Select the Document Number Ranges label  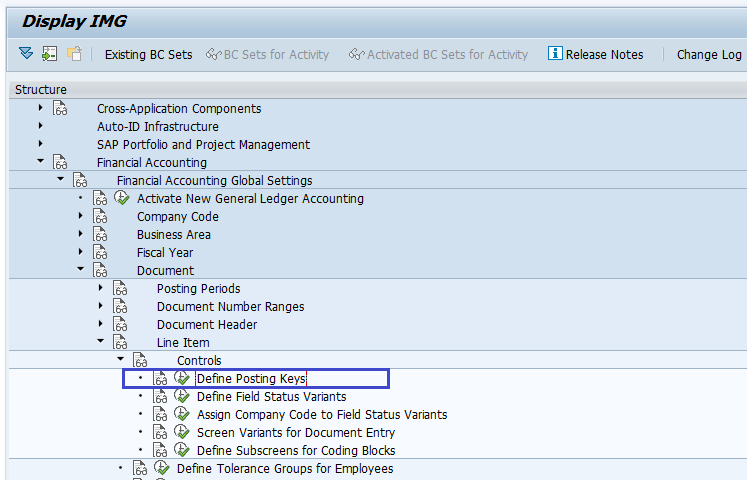click(x=231, y=307)
